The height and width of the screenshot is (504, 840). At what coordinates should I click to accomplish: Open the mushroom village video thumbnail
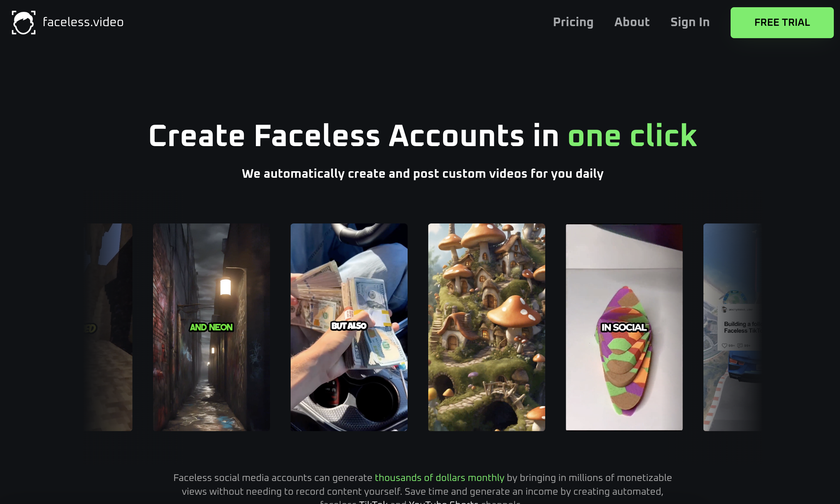point(487,327)
